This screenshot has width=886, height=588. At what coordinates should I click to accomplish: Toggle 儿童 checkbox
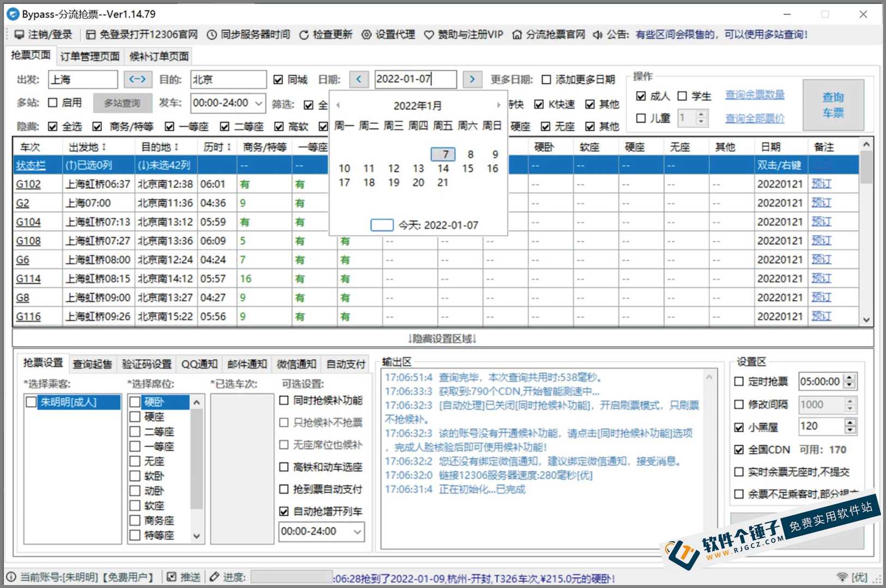pyautogui.click(x=641, y=118)
